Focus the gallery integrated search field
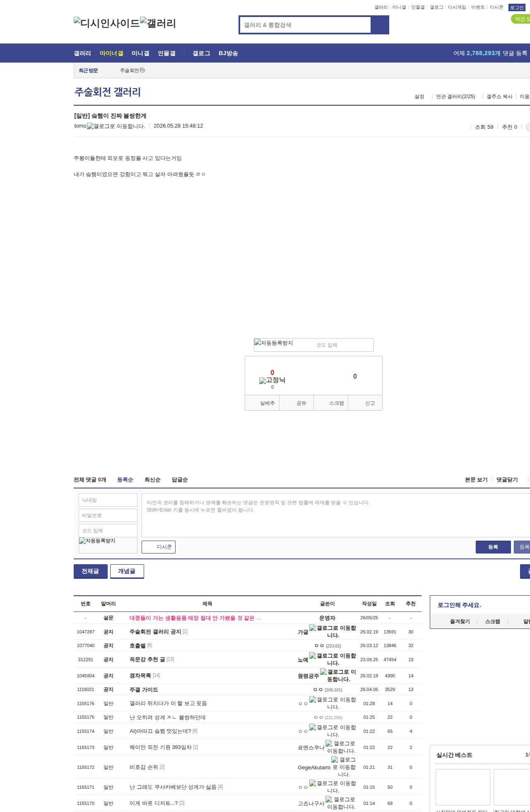This screenshot has height=812, width=530. click(305, 25)
